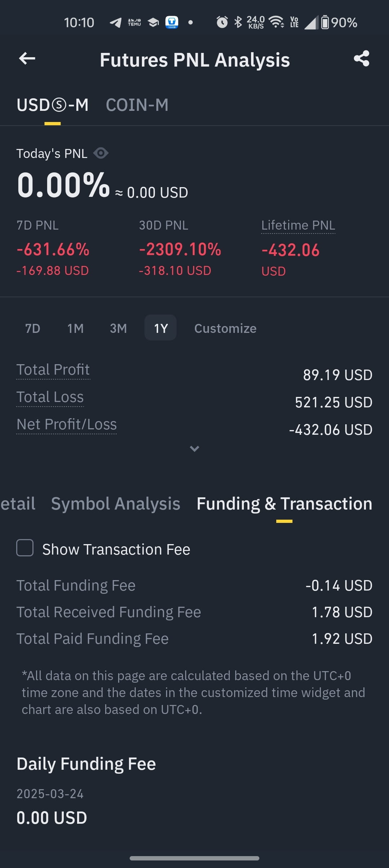The height and width of the screenshot is (868, 389).
Task: Open Customize date range
Action: point(225,328)
